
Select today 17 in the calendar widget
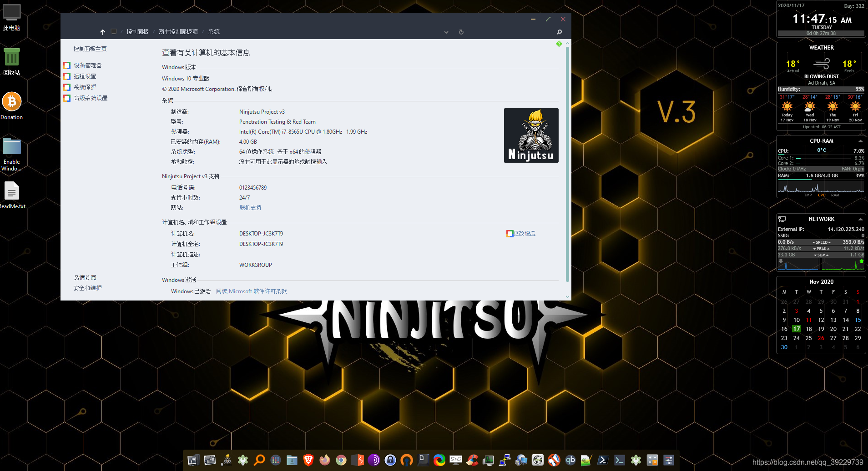(797, 329)
